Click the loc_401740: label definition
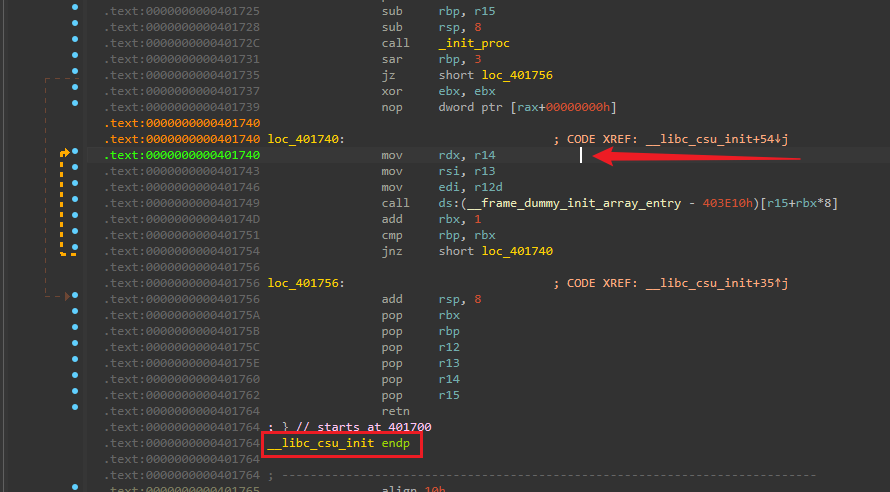 click(306, 140)
